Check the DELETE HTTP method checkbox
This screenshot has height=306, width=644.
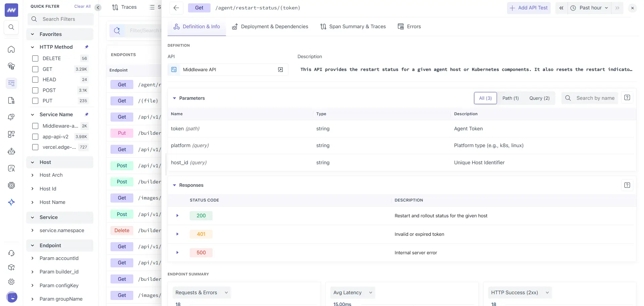point(35,58)
